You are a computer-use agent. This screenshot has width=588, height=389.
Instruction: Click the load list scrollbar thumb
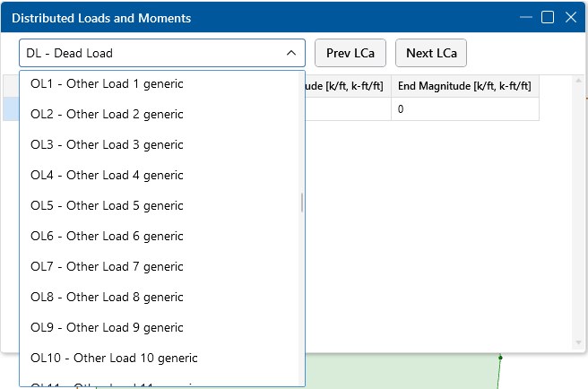(x=302, y=203)
